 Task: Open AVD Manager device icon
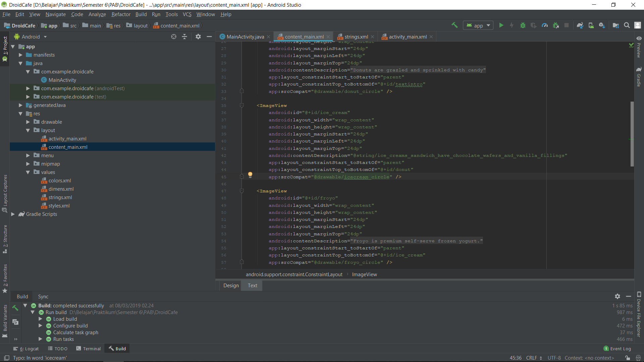click(x=591, y=25)
